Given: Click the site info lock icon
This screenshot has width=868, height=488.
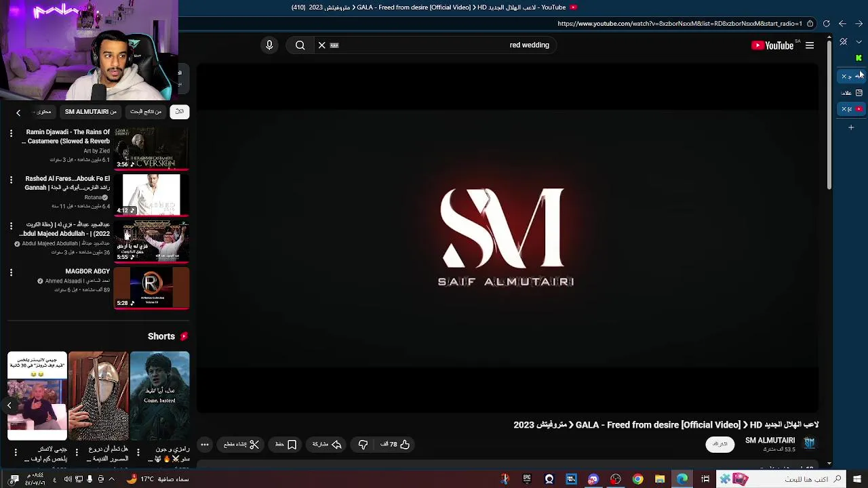Looking at the screenshot, I should click(810, 24).
